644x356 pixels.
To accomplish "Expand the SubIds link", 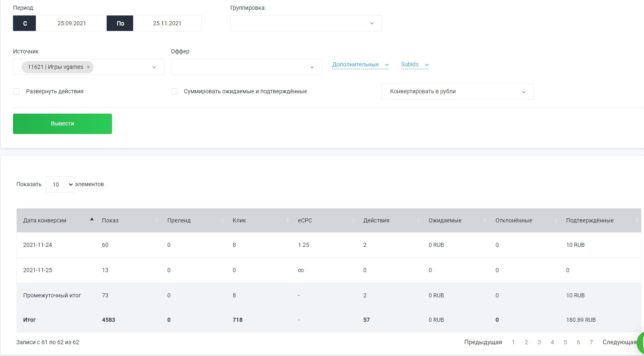I will coord(414,64).
